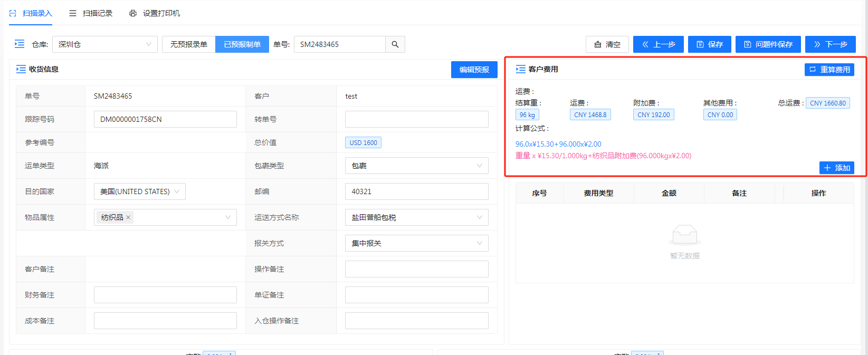Screen dimensions: 868x355
Task: Click 问题件保存 button
Action: [x=768, y=44]
